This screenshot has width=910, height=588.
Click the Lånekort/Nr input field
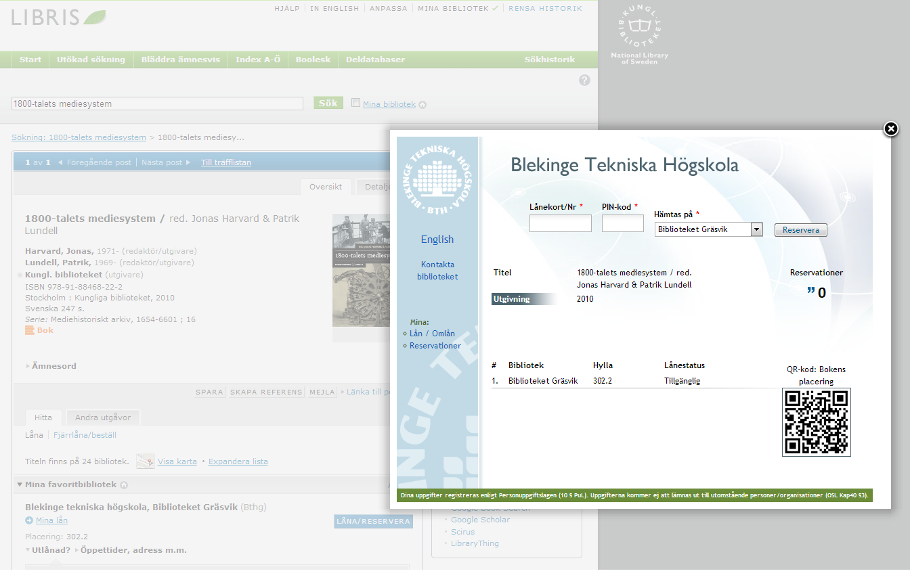[x=561, y=223]
